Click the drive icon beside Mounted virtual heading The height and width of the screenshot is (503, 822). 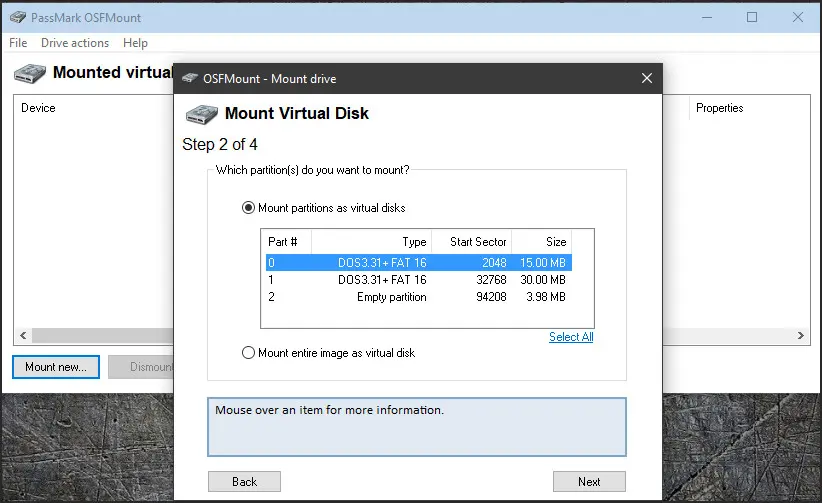coord(30,73)
